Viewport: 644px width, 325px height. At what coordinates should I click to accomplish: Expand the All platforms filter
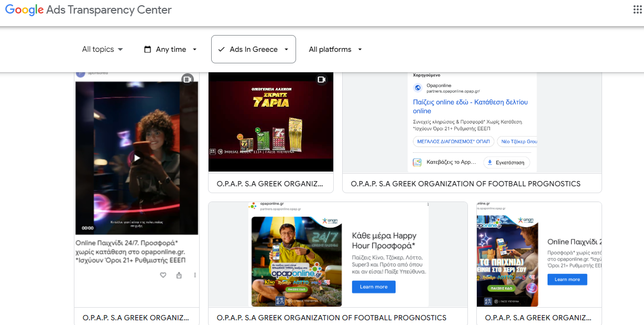click(335, 49)
